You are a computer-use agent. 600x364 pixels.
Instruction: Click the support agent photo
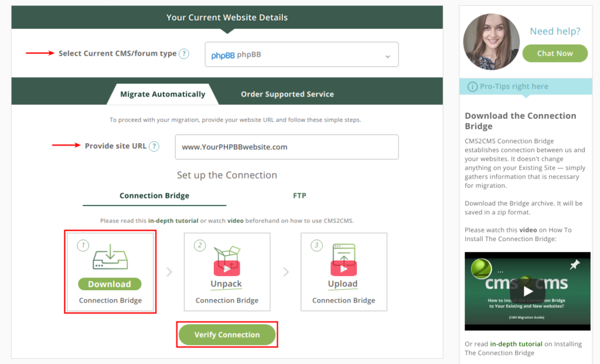point(492,42)
